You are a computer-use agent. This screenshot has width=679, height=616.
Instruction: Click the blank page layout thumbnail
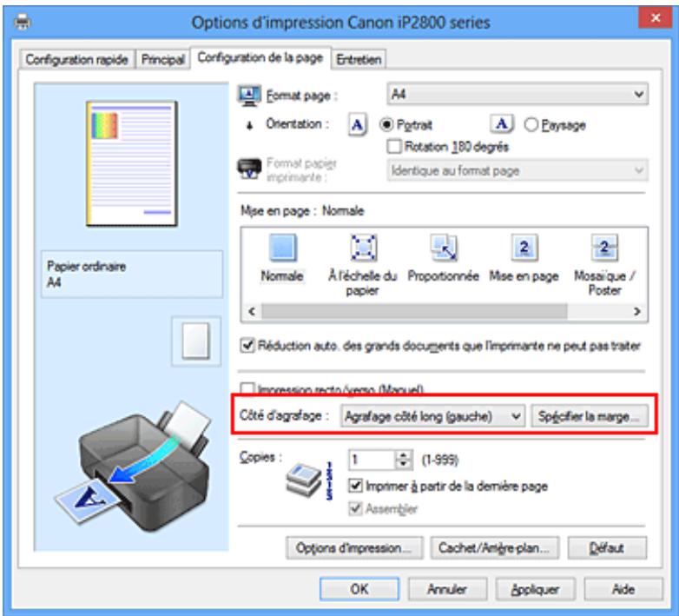(x=195, y=341)
